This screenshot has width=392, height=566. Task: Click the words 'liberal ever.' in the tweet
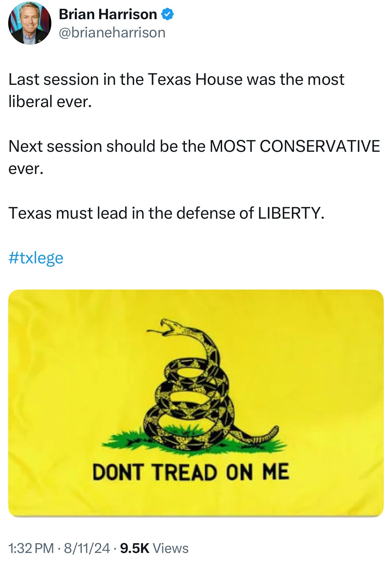[50, 102]
